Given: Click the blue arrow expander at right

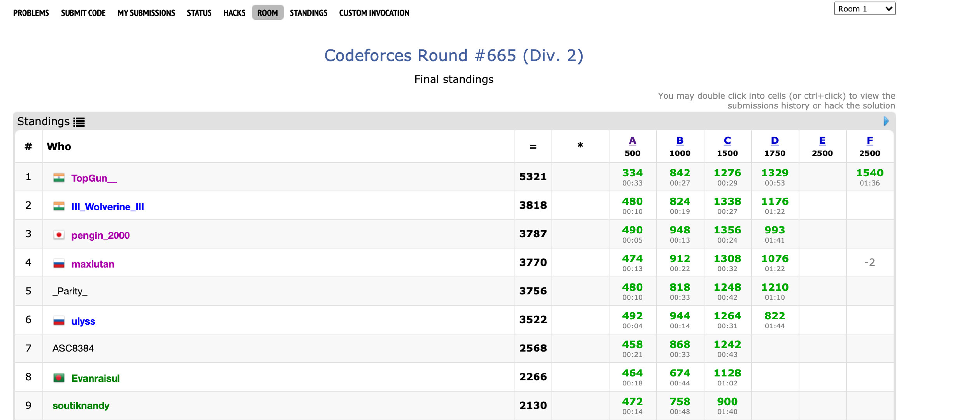Looking at the screenshot, I should tap(886, 121).
